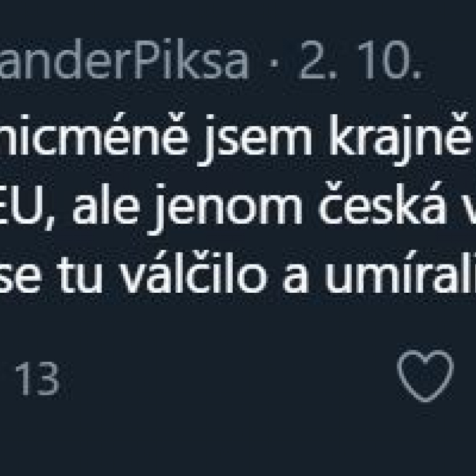This screenshot has width=476, height=476.
Task: Open the tweet timestamp 2. 10.
Action: point(360,60)
